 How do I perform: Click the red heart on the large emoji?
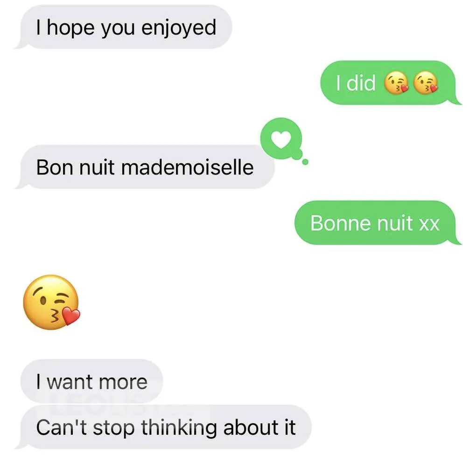tap(71, 316)
